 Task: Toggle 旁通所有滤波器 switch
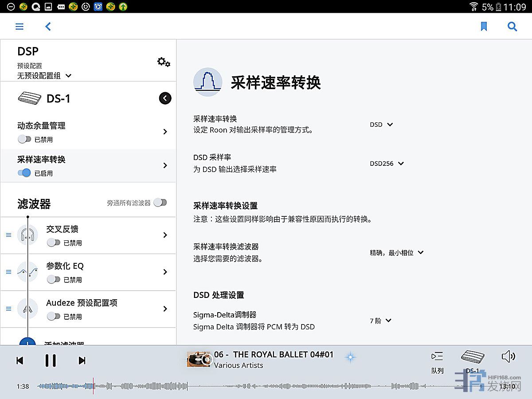[160, 203]
